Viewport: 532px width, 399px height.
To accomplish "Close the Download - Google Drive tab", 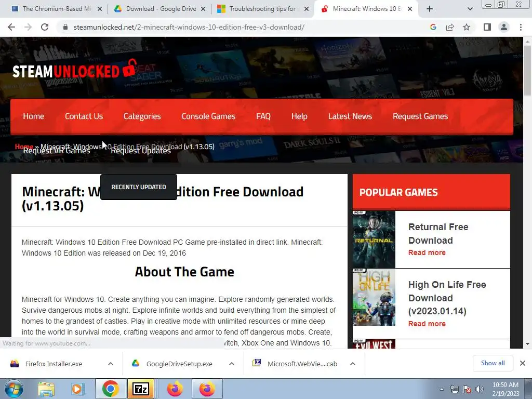I will click(x=203, y=9).
